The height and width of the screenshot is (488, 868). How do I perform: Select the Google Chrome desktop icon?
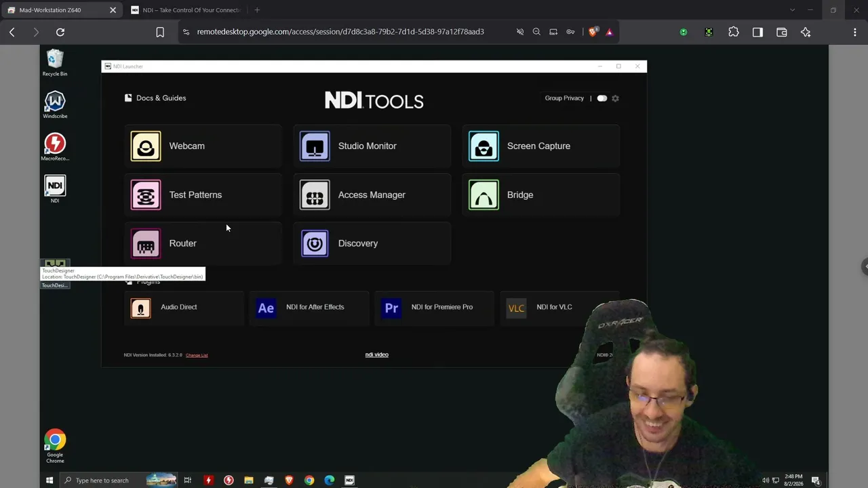55,446
